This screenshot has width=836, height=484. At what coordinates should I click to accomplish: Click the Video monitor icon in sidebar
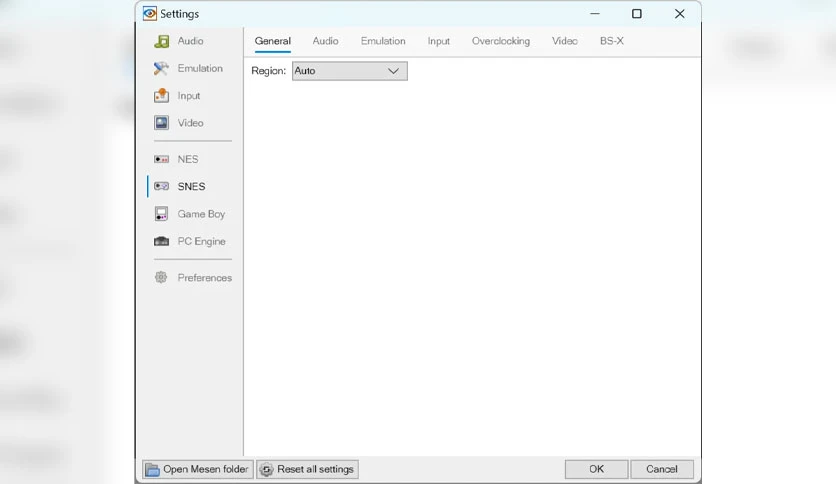(x=162, y=123)
